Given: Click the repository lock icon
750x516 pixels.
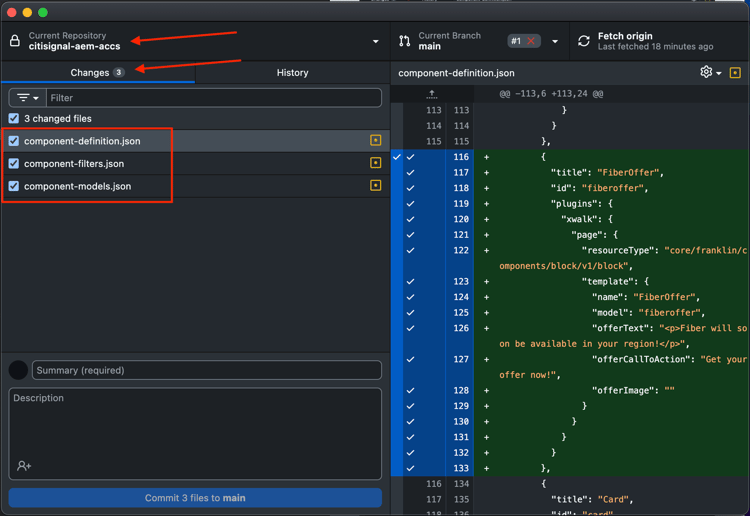Looking at the screenshot, I should [15, 41].
